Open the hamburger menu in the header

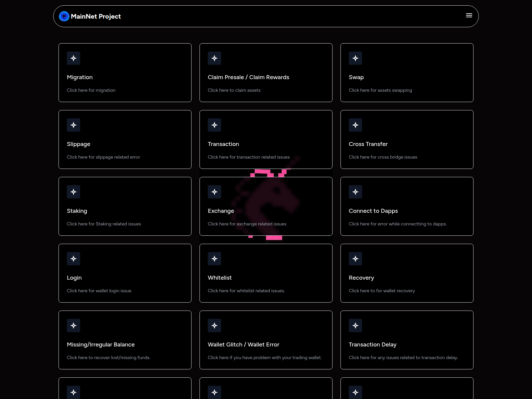(469, 15)
